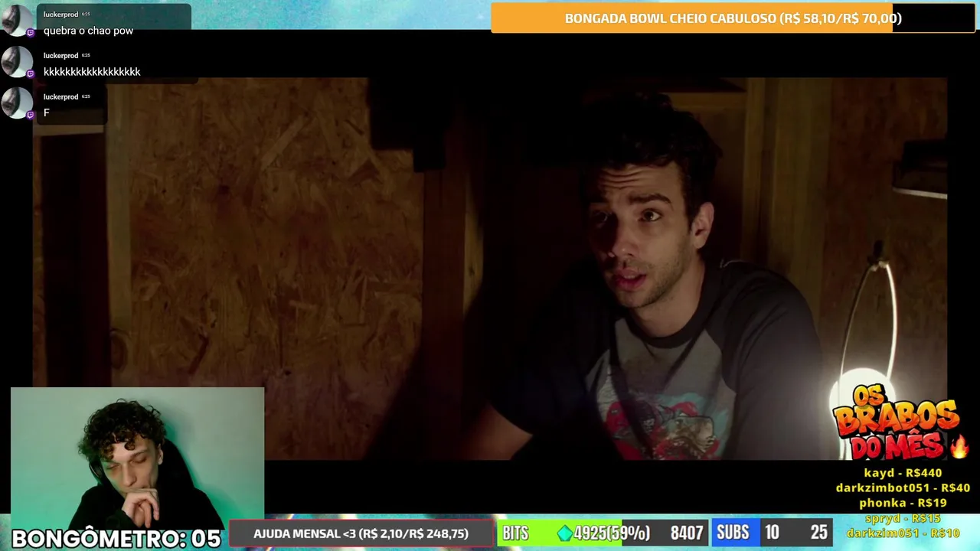Viewport: 980px width, 551px height.
Task: Click the leaderboard entry "phonka - R$19"
Action: [903, 503]
